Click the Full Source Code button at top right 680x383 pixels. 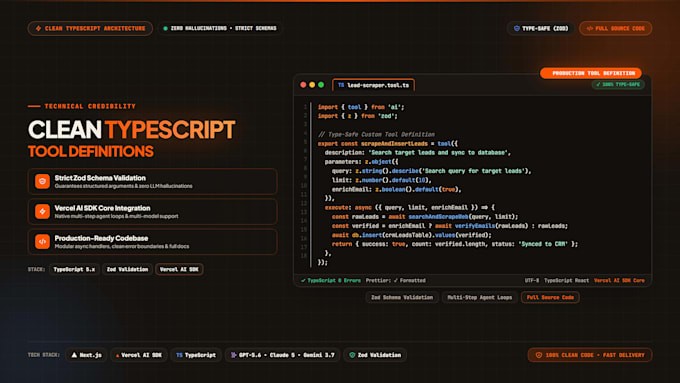click(615, 28)
